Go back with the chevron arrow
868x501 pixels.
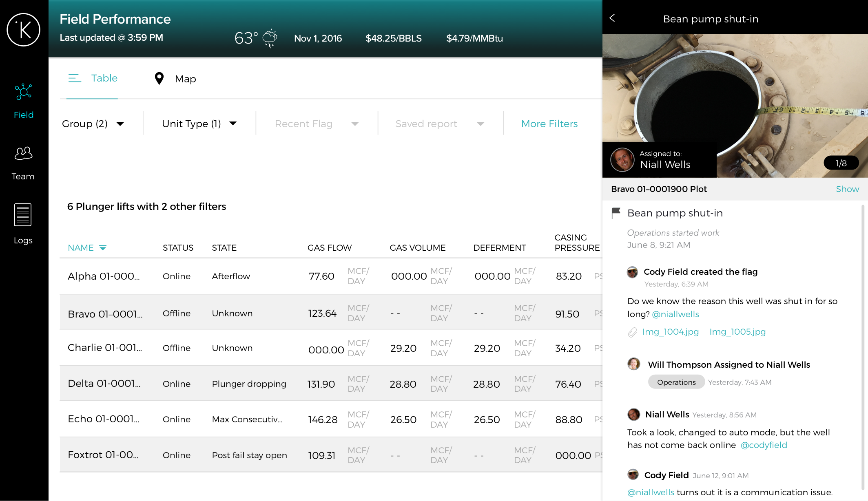coord(612,18)
